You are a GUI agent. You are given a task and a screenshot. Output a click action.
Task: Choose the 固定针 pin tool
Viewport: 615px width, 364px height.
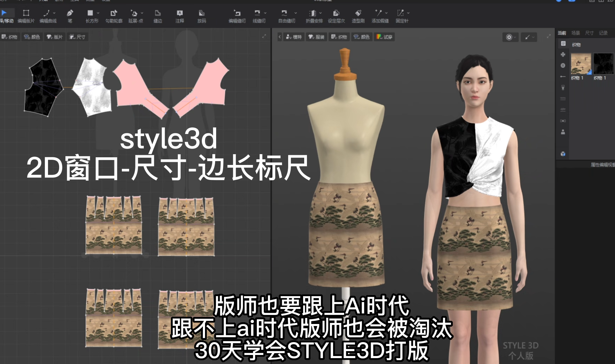tap(401, 16)
